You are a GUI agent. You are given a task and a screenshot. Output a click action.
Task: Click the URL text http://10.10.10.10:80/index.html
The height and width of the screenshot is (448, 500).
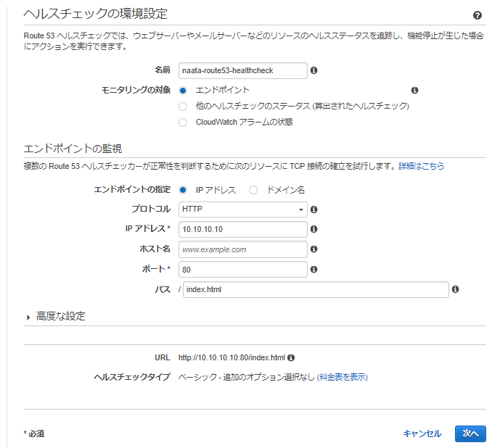click(231, 358)
